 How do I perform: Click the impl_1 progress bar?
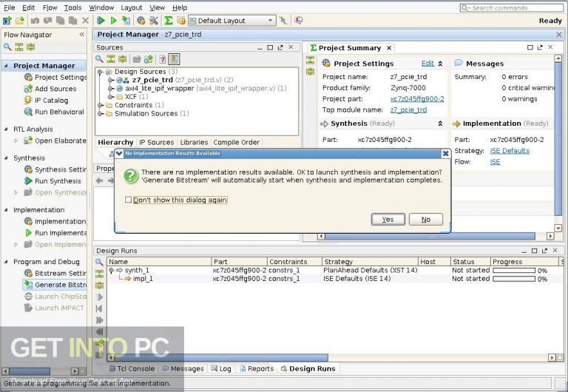tap(514, 279)
